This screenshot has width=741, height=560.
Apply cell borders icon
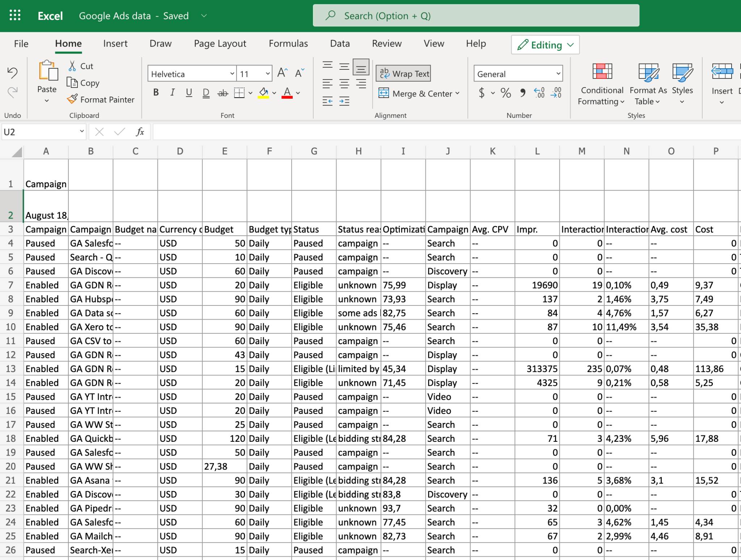(x=239, y=93)
